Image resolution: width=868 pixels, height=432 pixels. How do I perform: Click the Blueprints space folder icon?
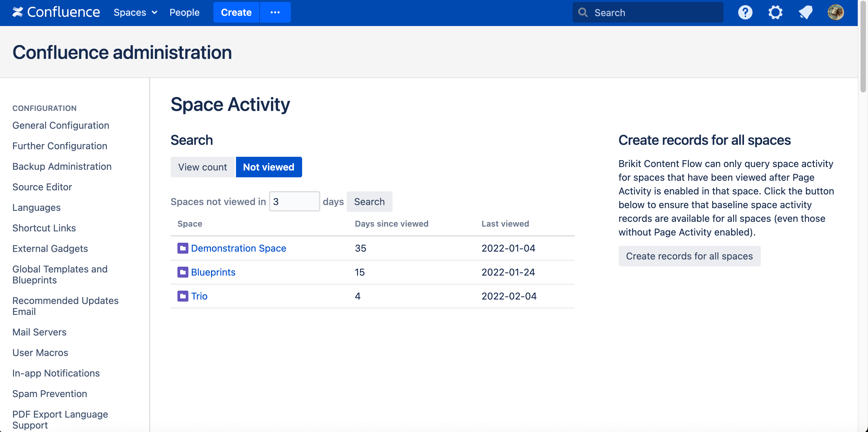(183, 272)
